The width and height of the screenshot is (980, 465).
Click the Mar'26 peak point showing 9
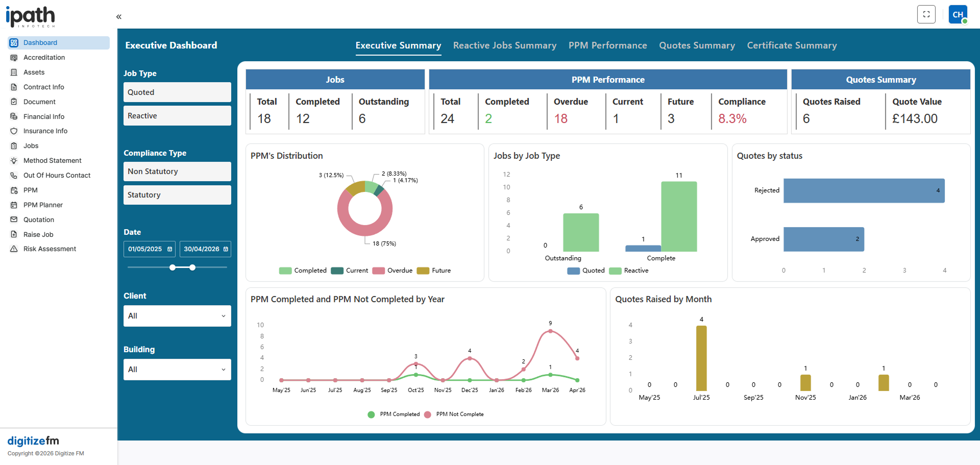point(550,331)
